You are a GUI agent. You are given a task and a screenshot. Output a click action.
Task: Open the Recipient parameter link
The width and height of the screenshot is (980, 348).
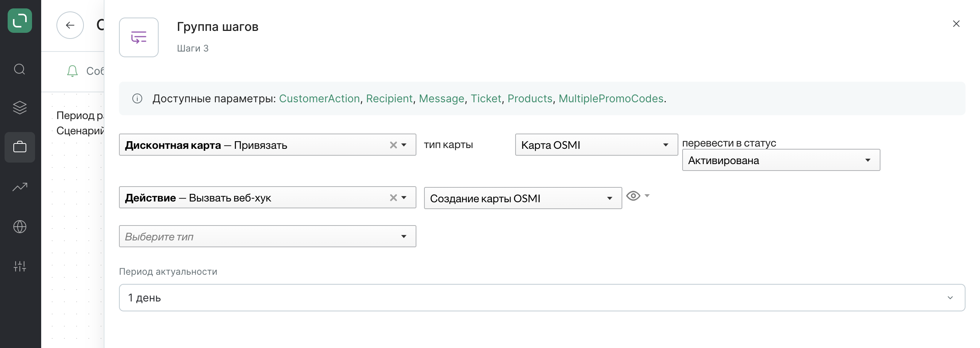(389, 98)
